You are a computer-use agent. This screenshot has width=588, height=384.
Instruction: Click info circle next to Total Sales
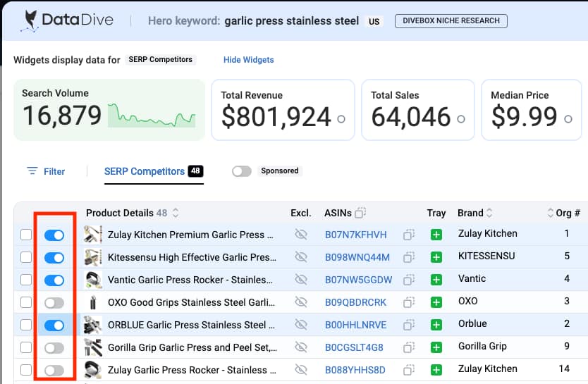pyautogui.click(x=461, y=119)
